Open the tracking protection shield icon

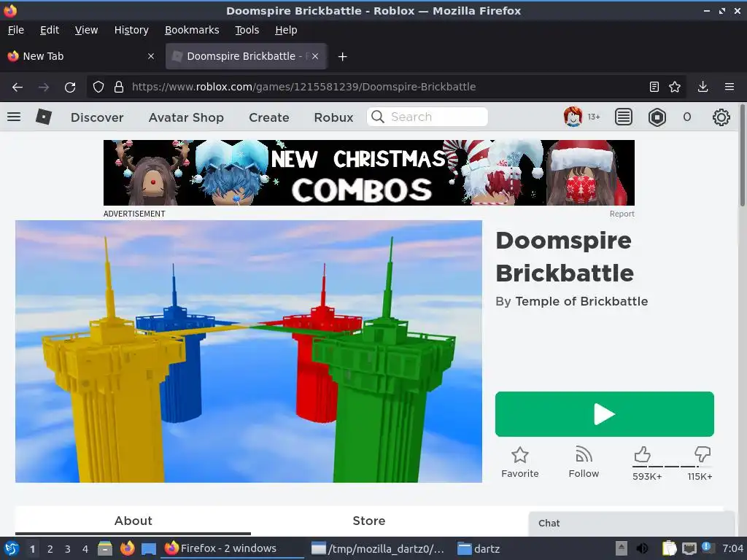click(98, 87)
